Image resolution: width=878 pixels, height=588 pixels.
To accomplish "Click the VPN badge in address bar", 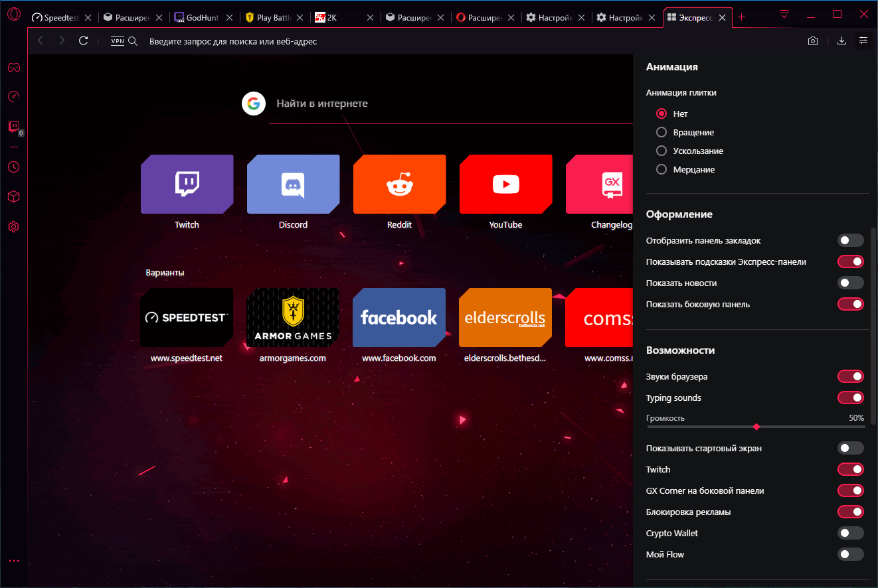I will [x=118, y=41].
